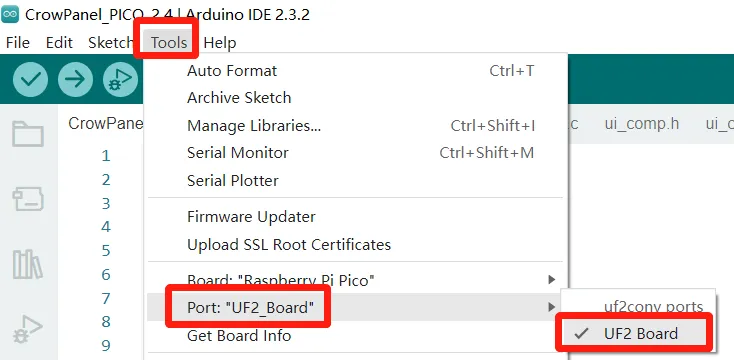Click line number 5 in gutter
The image size is (734, 360).
(x=106, y=250)
